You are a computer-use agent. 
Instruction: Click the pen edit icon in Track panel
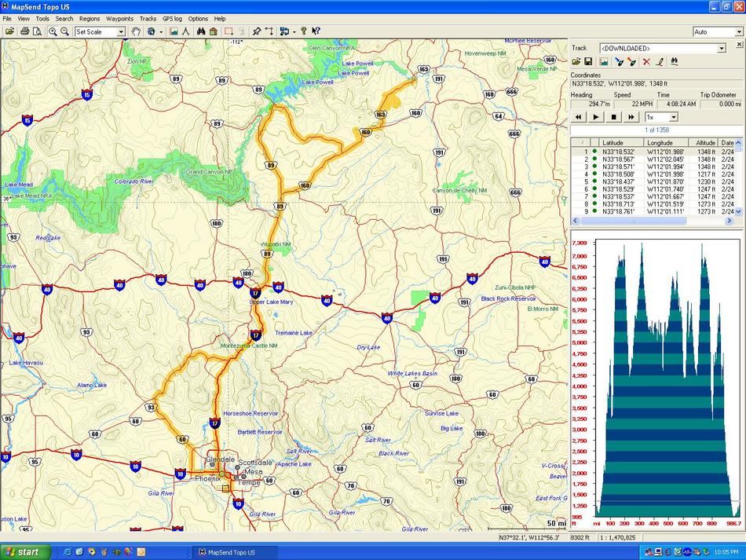660,62
